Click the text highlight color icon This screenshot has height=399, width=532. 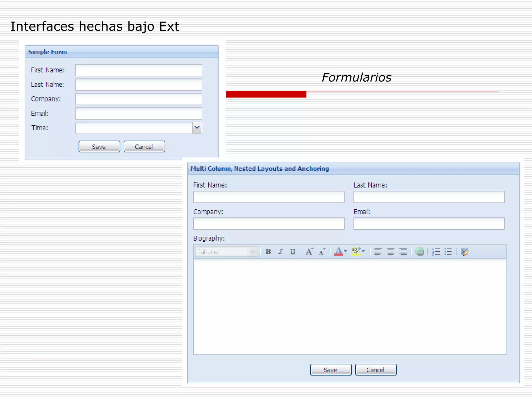click(356, 251)
